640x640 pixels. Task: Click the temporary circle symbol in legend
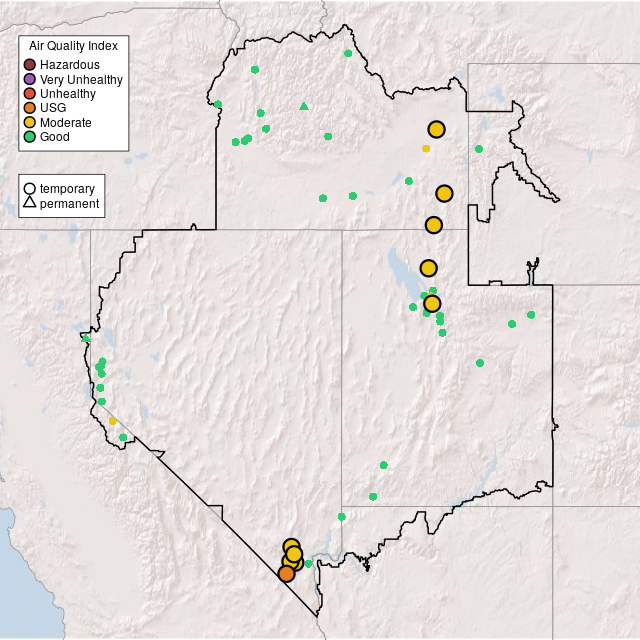[x=30, y=189]
